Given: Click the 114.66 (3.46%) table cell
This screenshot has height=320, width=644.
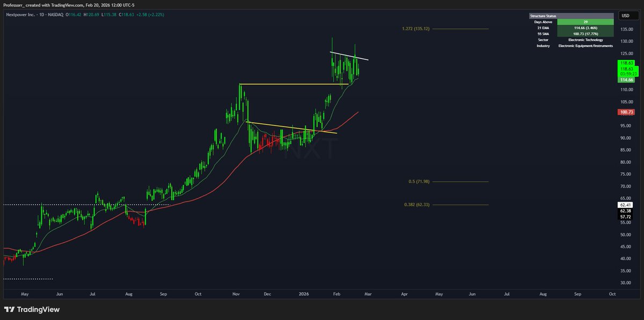Looking at the screenshot, I should 584,28.
